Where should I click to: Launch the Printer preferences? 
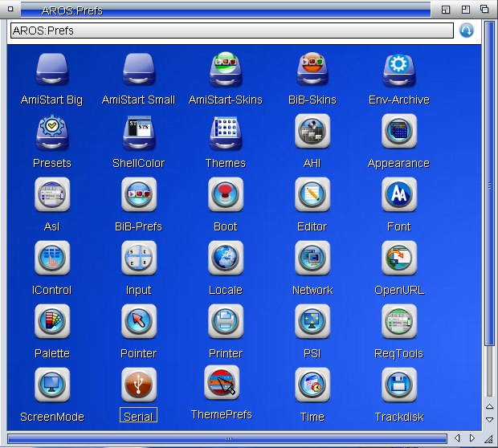[225, 322]
